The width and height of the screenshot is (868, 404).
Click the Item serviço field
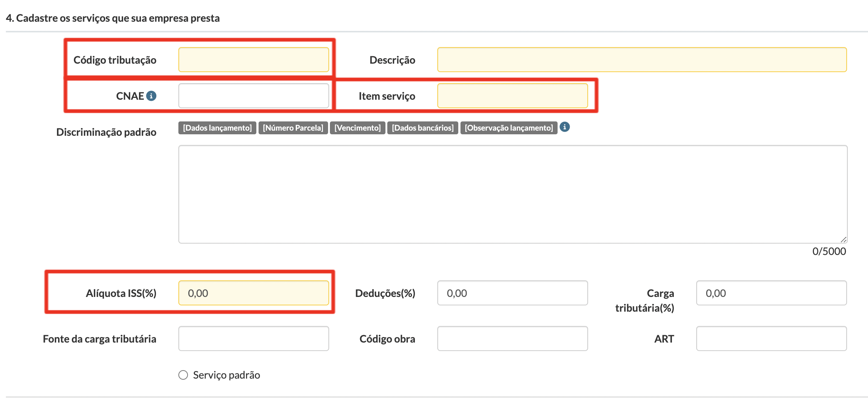click(x=512, y=96)
